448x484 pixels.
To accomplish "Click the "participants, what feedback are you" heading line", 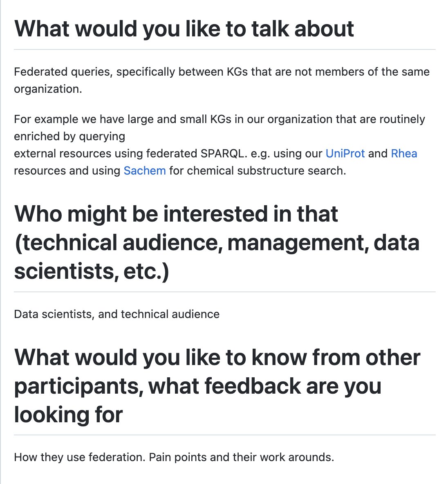I will click(x=198, y=386).
